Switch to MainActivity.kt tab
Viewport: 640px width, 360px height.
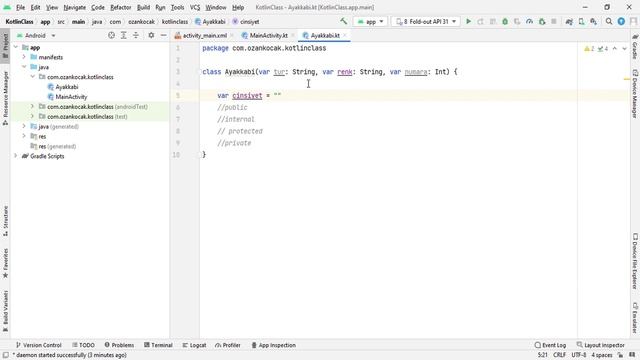268,36
